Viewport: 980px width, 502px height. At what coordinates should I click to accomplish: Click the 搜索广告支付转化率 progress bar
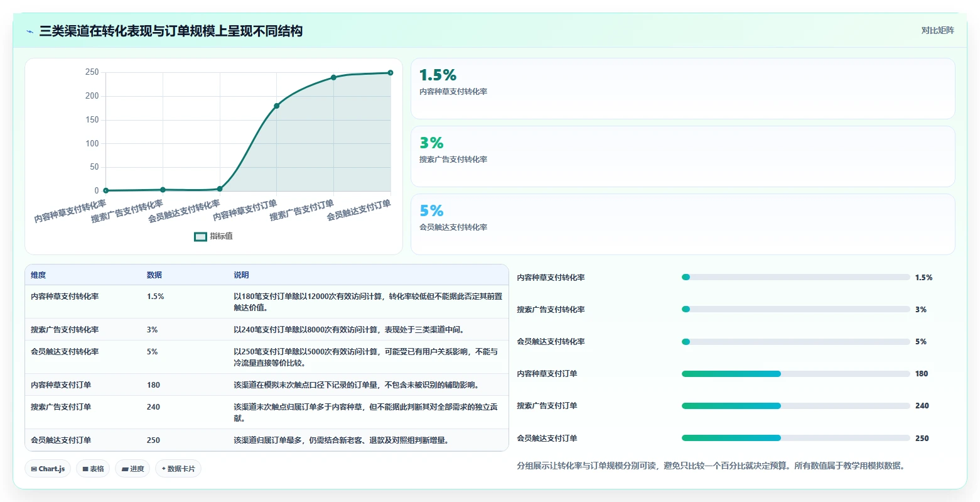tap(795, 309)
